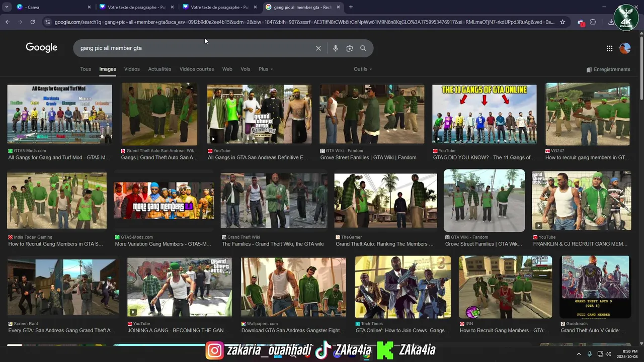The image size is (644, 362).
Task: Open volume control in system tray
Action: 608,354
